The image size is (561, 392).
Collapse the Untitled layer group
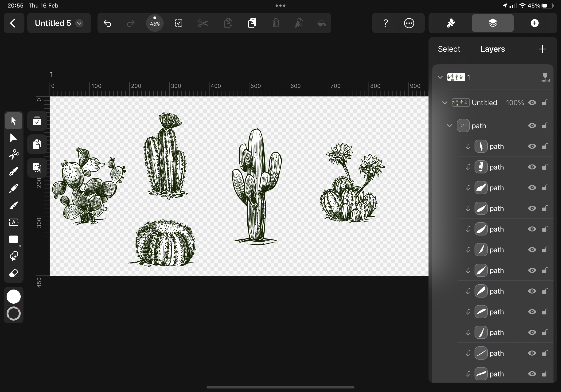445,103
